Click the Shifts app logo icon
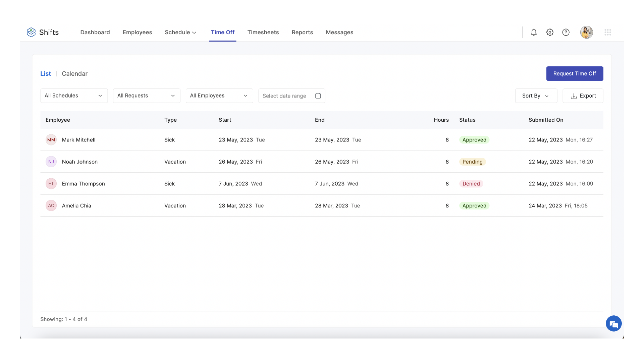Viewport: 644px width, 362px height. click(x=32, y=32)
